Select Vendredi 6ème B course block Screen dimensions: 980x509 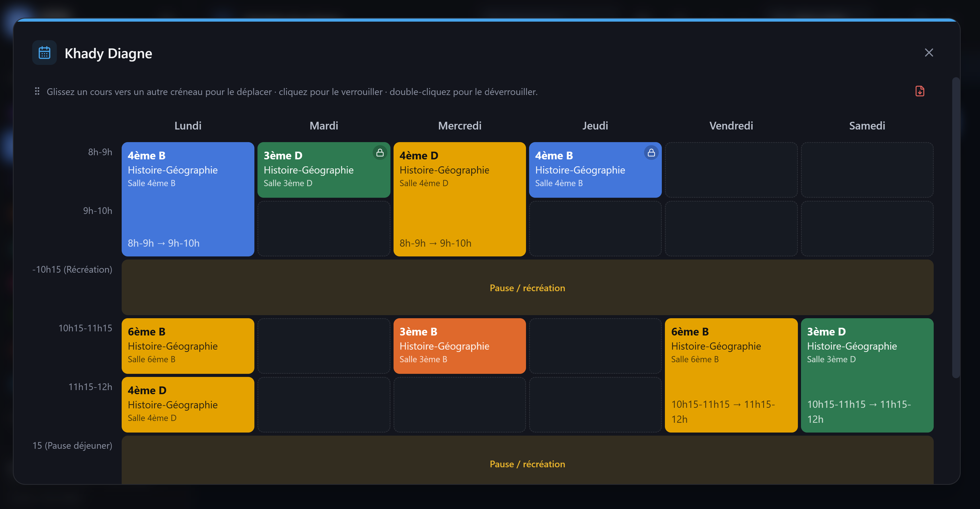tap(731, 375)
